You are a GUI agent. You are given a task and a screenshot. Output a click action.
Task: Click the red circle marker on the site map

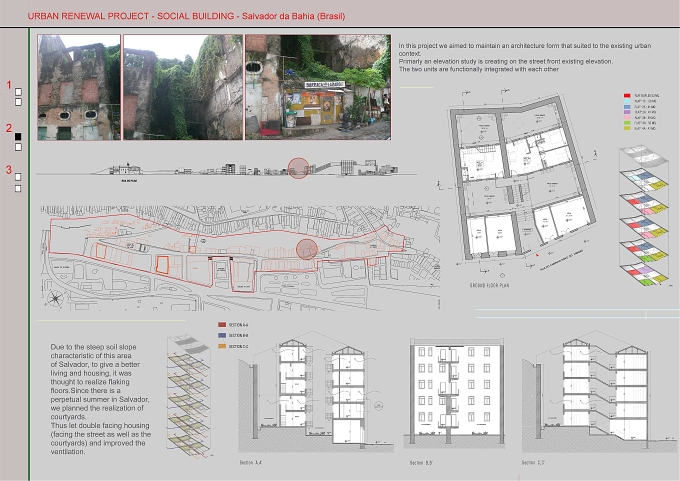(x=307, y=249)
